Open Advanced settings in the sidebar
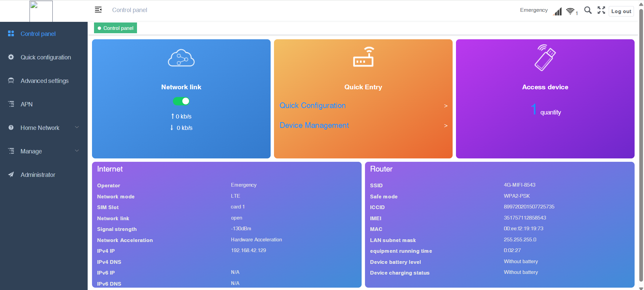644x290 pixels. pyautogui.click(x=44, y=81)
